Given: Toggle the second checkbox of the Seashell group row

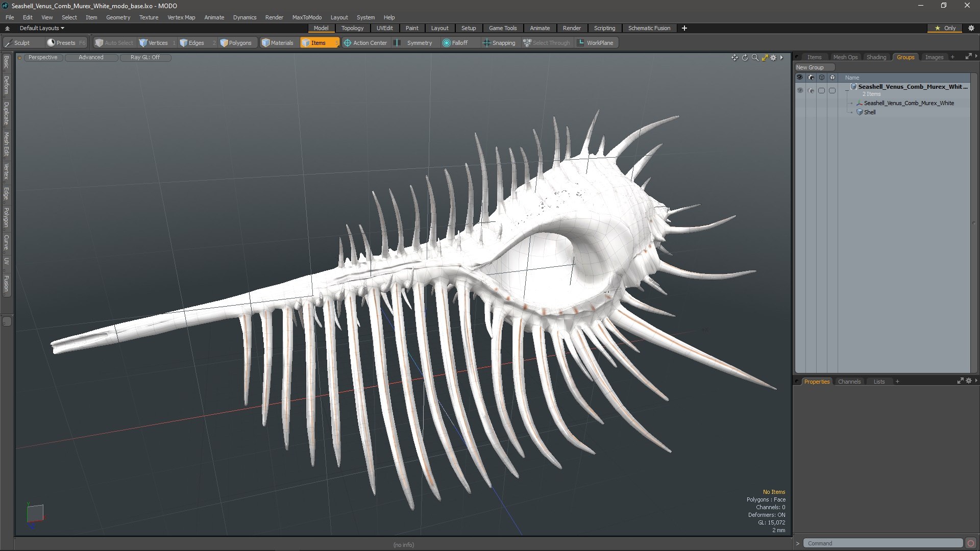Looking at the screenshot, I should 832,90.
